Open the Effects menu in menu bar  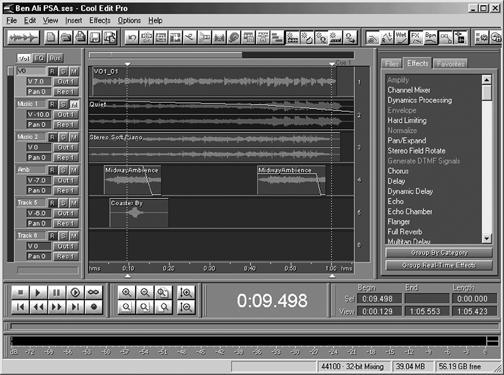(100, 21)
